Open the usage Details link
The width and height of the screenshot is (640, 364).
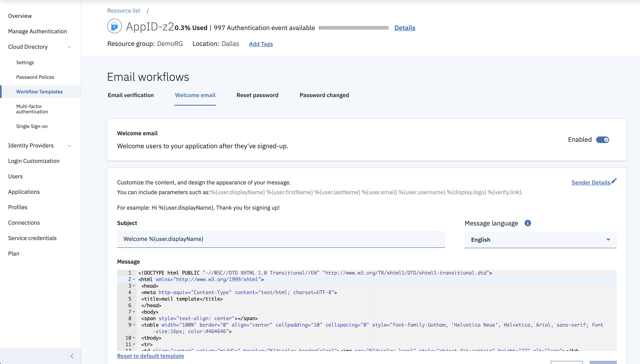[405, 28]
